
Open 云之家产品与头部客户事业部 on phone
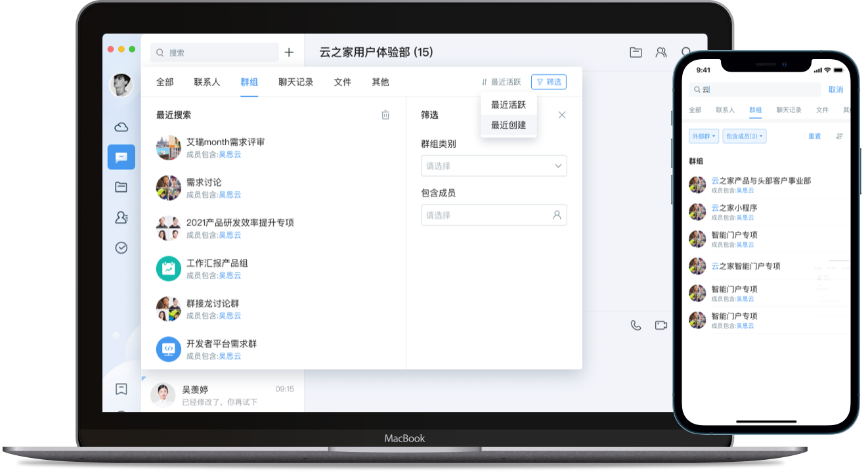click(x=767, y=185)
